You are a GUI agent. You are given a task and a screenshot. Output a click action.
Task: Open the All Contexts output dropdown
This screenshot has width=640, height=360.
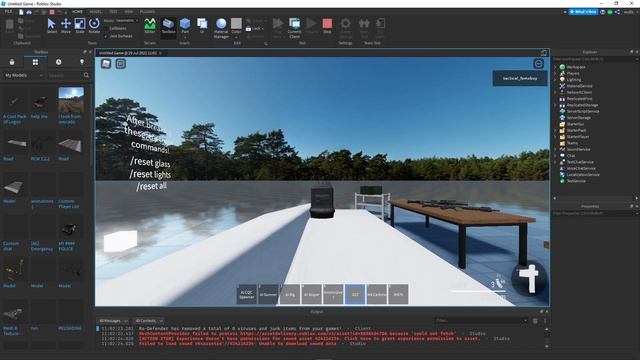(x=148, y=321)
